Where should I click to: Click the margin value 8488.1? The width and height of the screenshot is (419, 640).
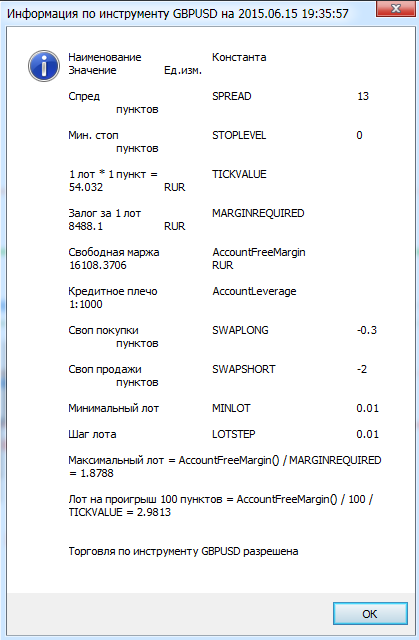[x=86, y=226]
